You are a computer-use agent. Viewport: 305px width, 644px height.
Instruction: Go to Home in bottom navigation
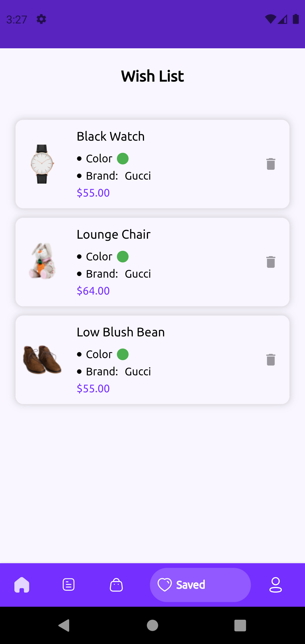coord(22,585)
